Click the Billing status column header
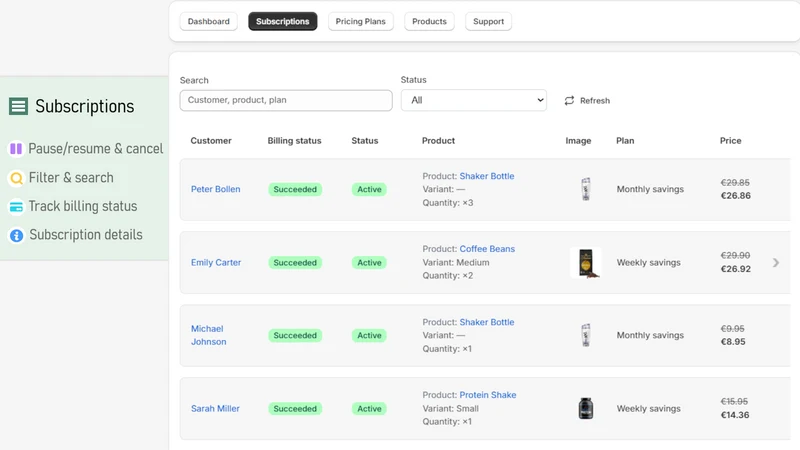The height and width of the screenshot is (450, 800). click(x=294, y=141)
